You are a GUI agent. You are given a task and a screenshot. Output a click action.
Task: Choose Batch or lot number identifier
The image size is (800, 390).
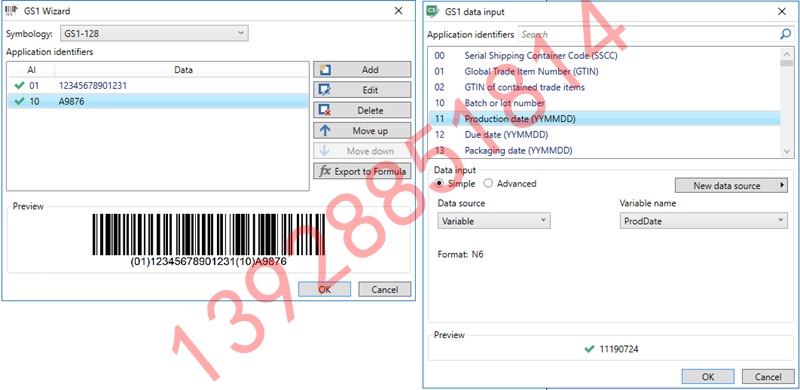[x=605, y=103]
